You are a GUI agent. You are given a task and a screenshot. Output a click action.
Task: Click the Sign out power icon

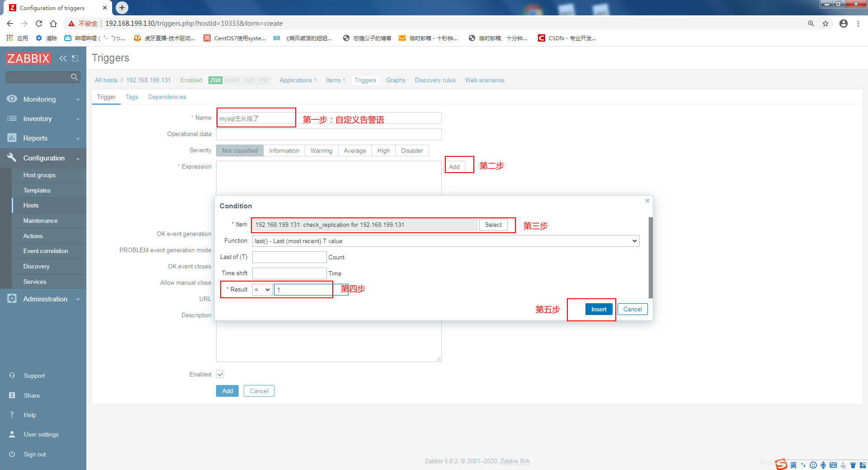pyautogui.click(x=12, y=454)
